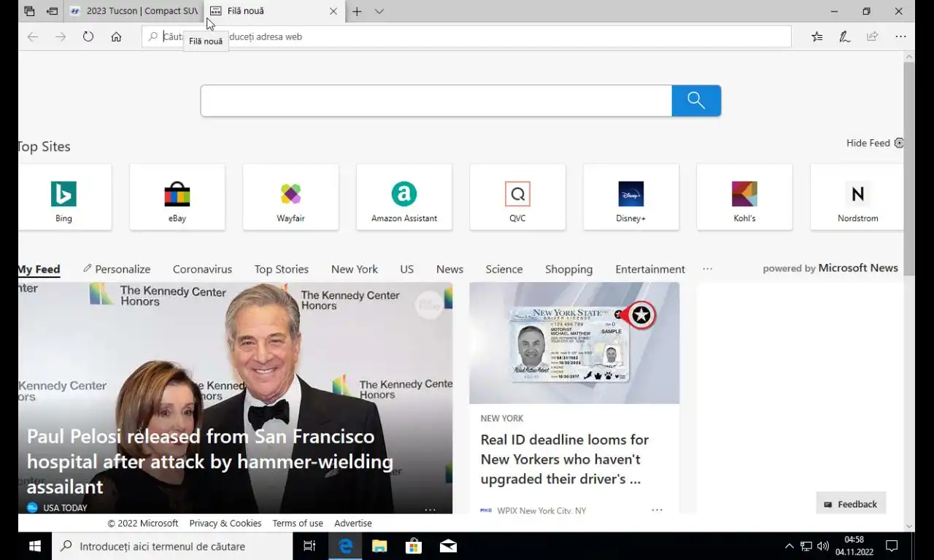Open the volume speaker tray icon
Image resolution: width=934 pixels, height=560 pixels.
(823, 546)
